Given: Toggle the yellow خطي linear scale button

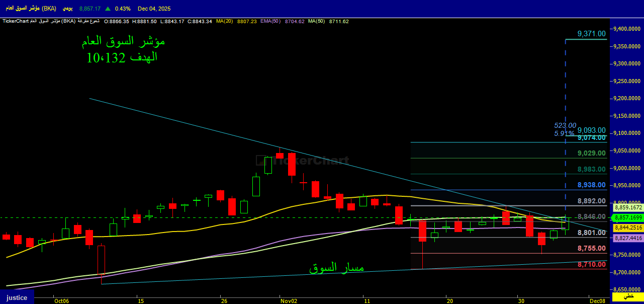Looking at the screenshot, I should pyautogui.click(x=628, y=297).
